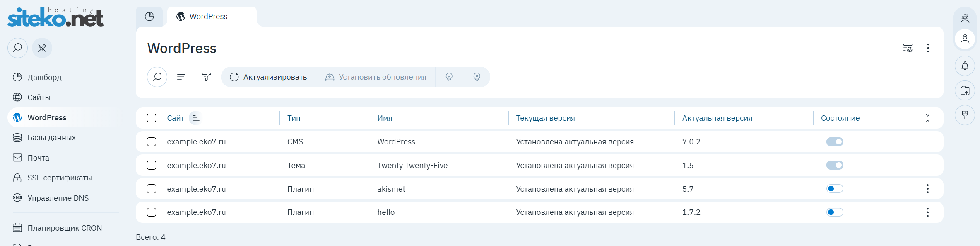Image resolution: width=980 pixels, height=246 pixels.
Task: Click Установить обновления button
Action: tap(376, 77)
